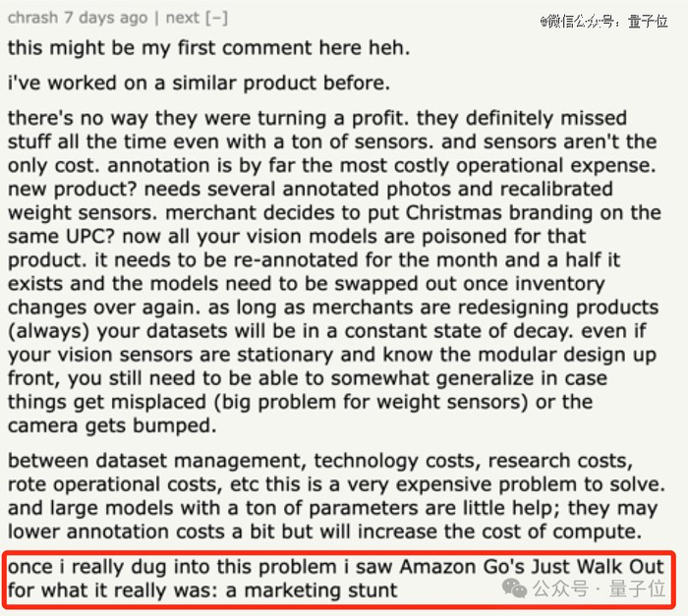688x616 pixels.
Task: Click the "7 days ago" timestamp link
Action: [107, 18]
